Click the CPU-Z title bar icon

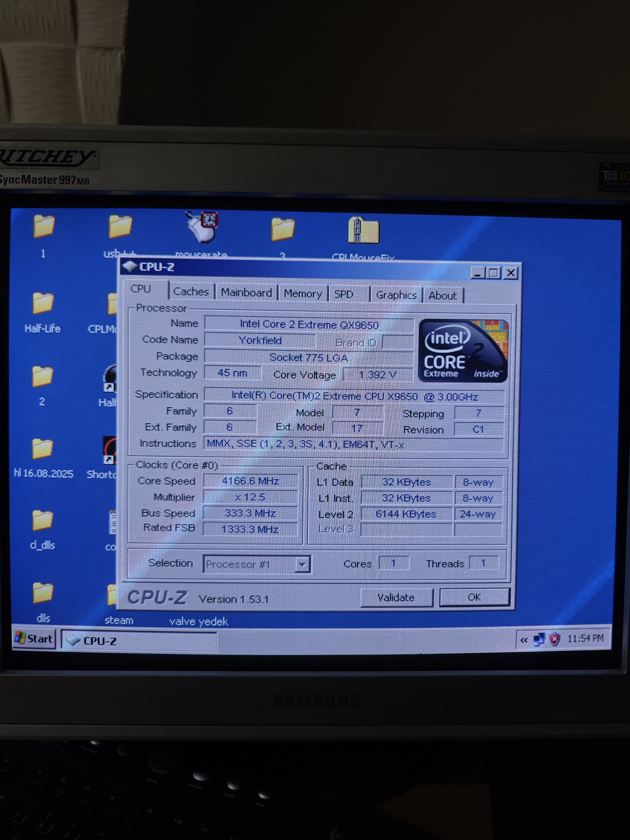[x=129, y=266]
